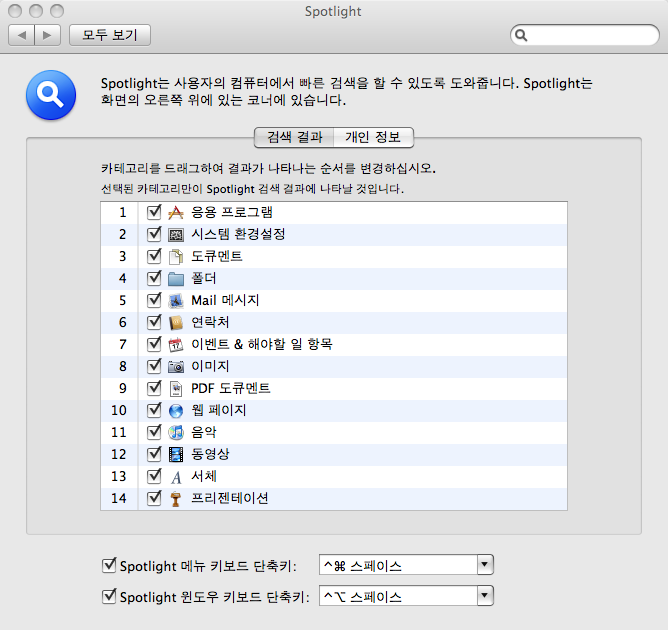Click the row number 10 cell
Image resolution: width=668 pixels, height=630 pixels.
[x=119, y=410]
